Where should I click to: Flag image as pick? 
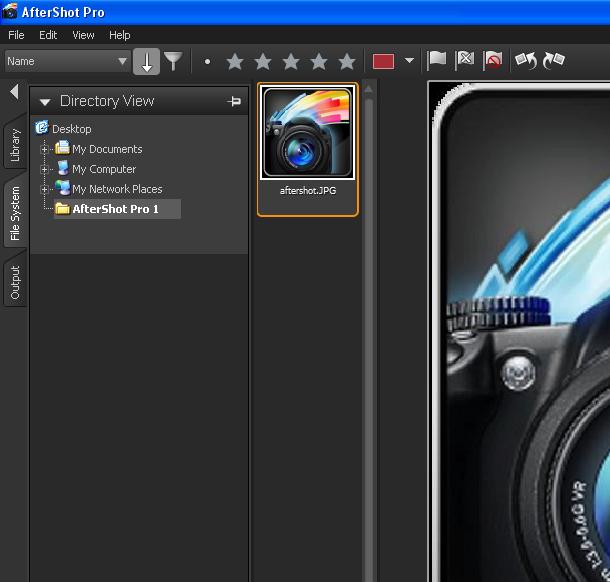point(436,61)
